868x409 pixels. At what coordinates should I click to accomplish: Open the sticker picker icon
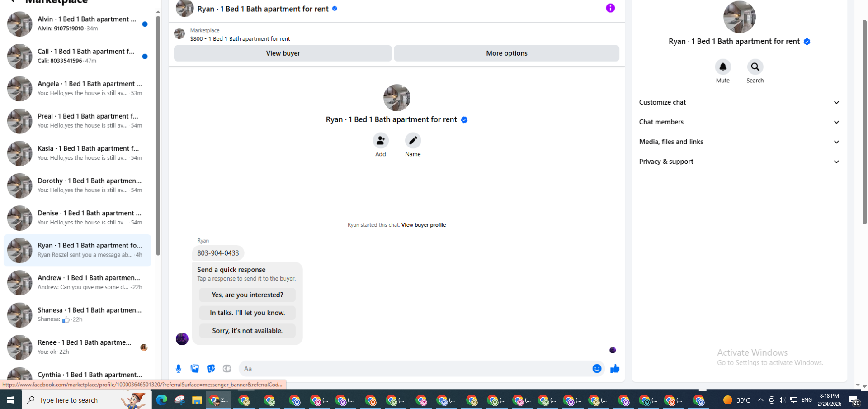pos(211,369)
